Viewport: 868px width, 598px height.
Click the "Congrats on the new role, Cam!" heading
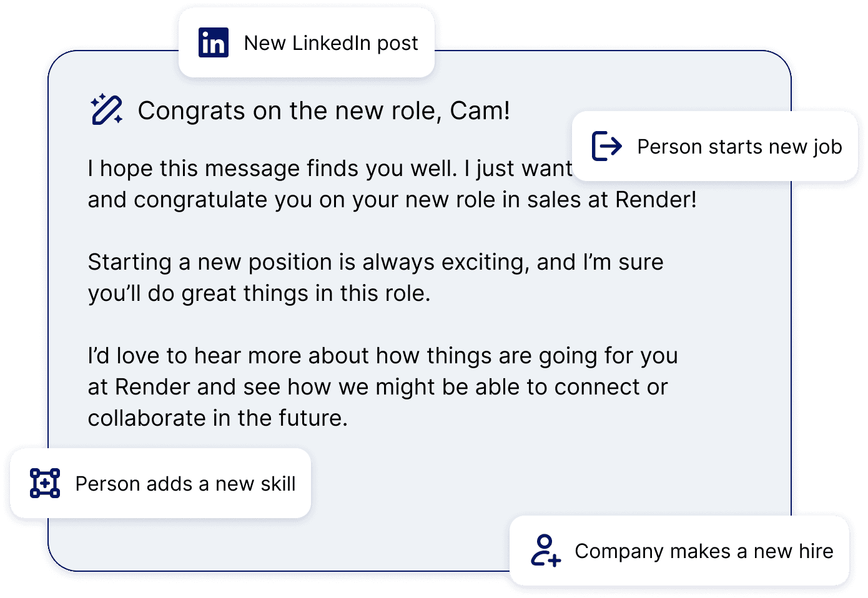click(x=323, y=111)
